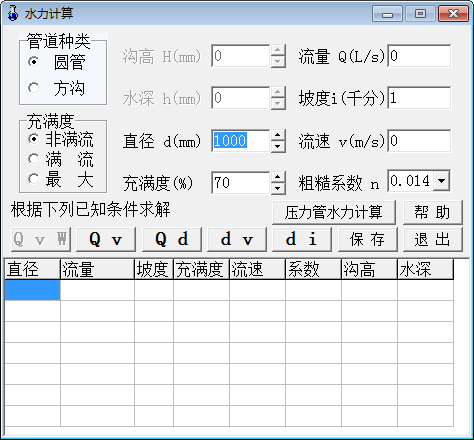Click the 流速 v(m/s) input field
The image size is (474, 440).
point(419,141)
